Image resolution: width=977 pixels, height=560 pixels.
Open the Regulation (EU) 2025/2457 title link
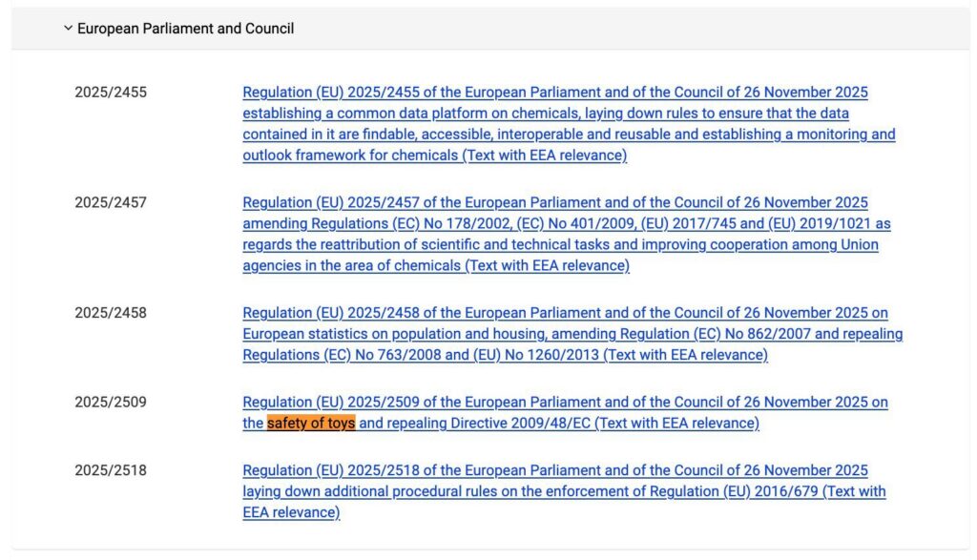click(554, 202)
